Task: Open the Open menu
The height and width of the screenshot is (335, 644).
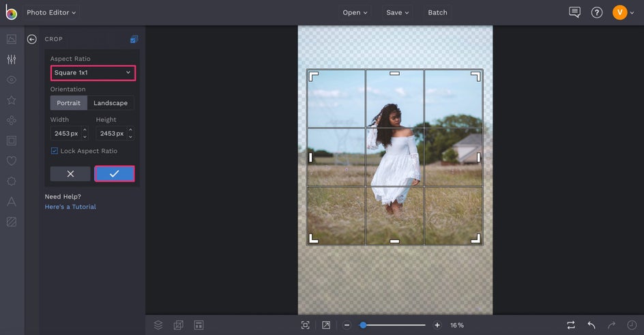Action: point(355,12)
